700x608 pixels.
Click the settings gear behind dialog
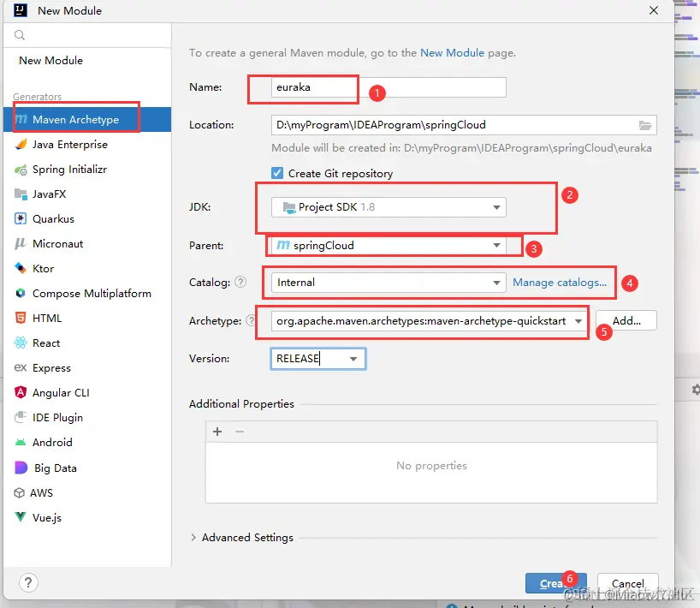[696, 390]
